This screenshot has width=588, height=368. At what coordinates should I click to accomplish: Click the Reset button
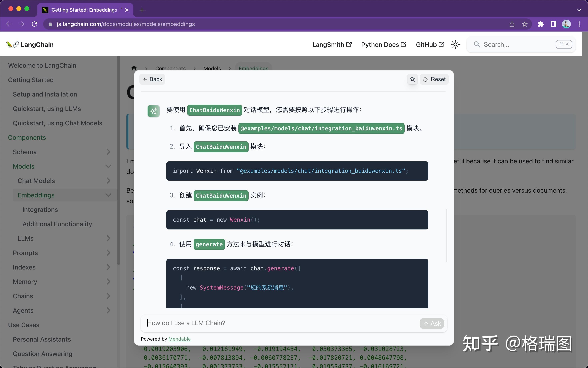[434, 79]
